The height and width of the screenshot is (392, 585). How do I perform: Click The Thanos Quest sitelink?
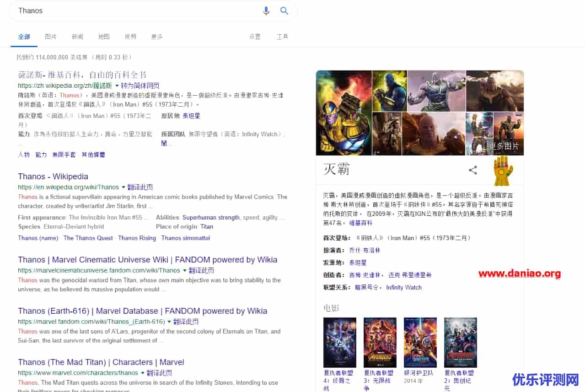pos(88,238)
